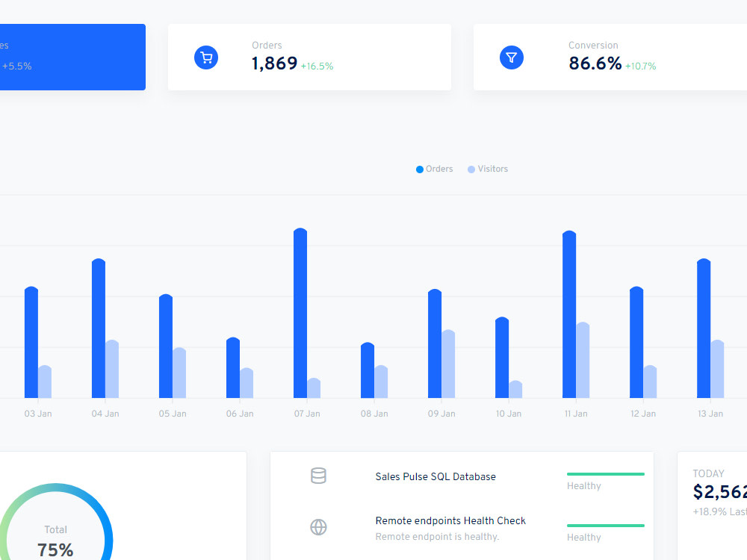
Task: Select 'Remote endpoint is healthy.' description
Action: 437,537
